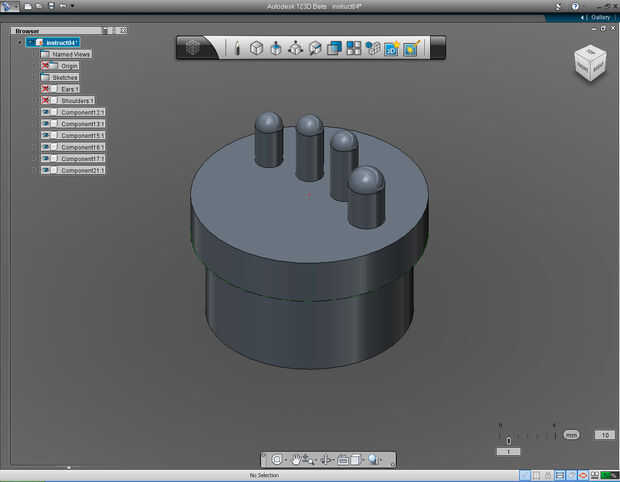
Task: Select the Primitives box tool
Action: [x=256, y=49]
